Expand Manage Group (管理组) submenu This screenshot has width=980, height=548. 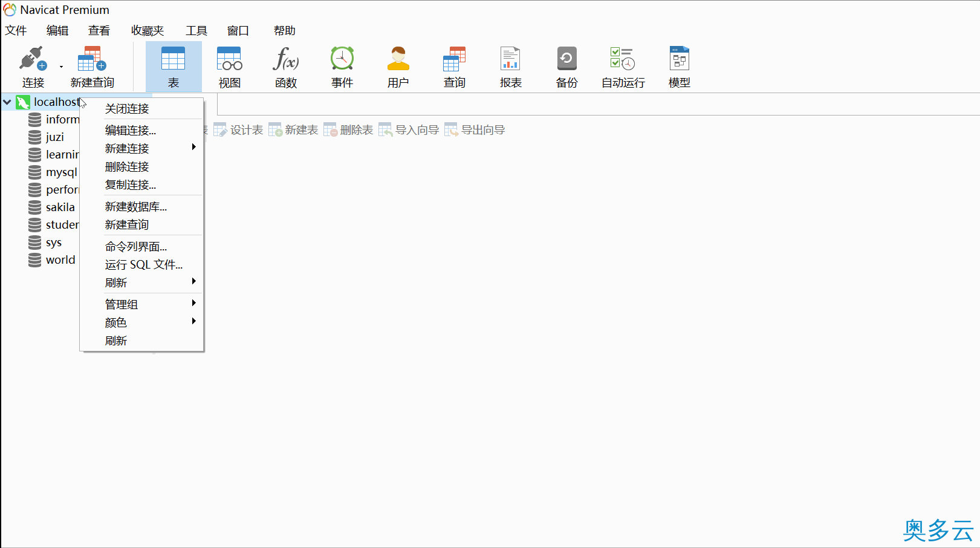coord(141,305)
